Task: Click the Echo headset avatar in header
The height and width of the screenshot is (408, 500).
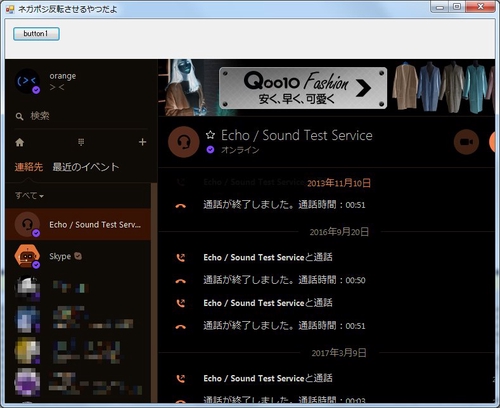Action: point(184,142)
